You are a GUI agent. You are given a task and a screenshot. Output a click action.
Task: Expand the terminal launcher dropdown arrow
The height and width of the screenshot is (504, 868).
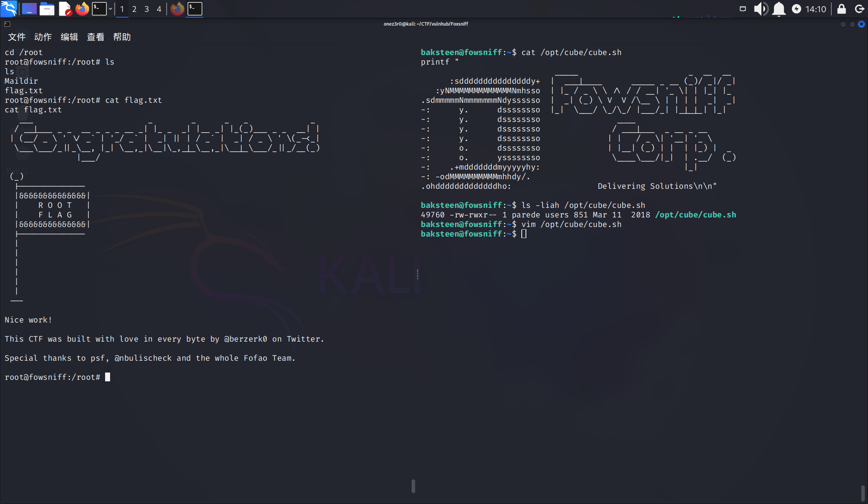tap(110, 9)
